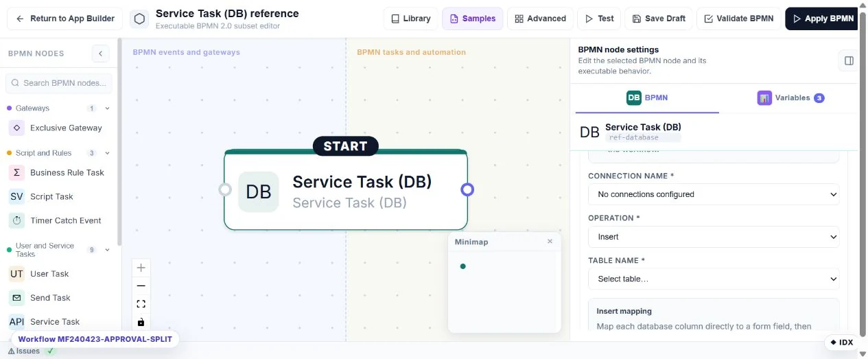Select the Service Task (DB) node title

coord(362,182)
